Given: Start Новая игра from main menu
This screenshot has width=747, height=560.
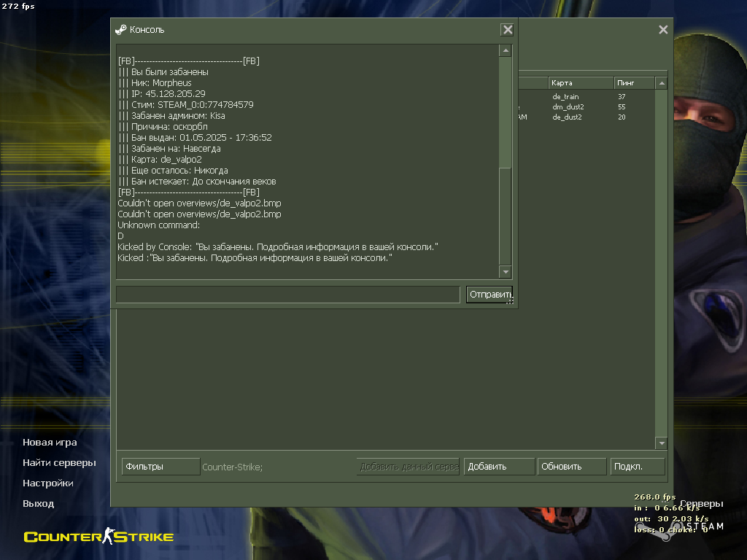Looking at the screenshot, I should [50, 443].
